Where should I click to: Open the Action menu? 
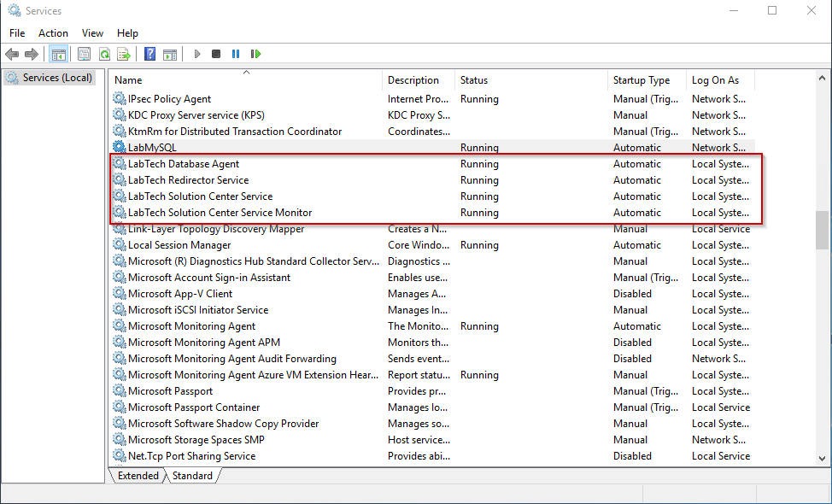coord(53,32)
